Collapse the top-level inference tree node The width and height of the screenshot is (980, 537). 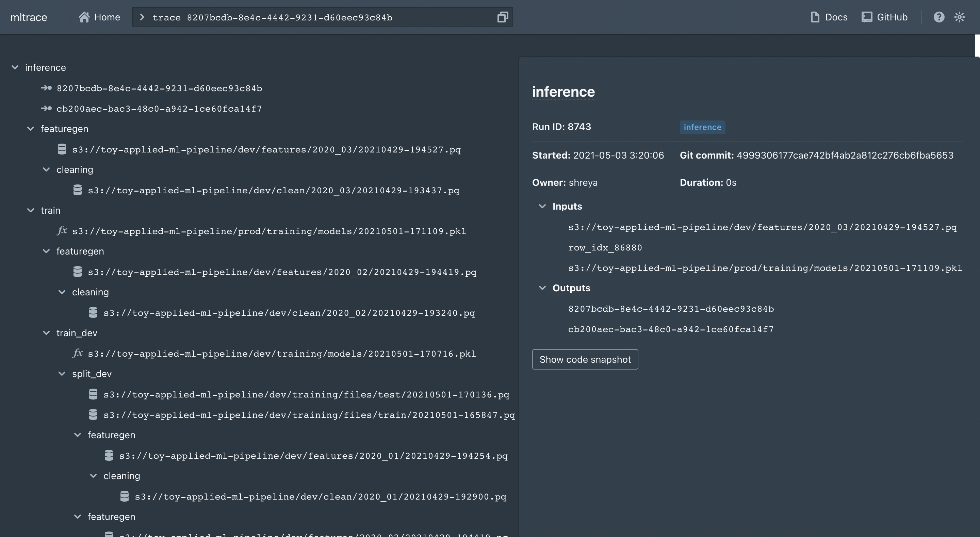(x=15, y=67)
